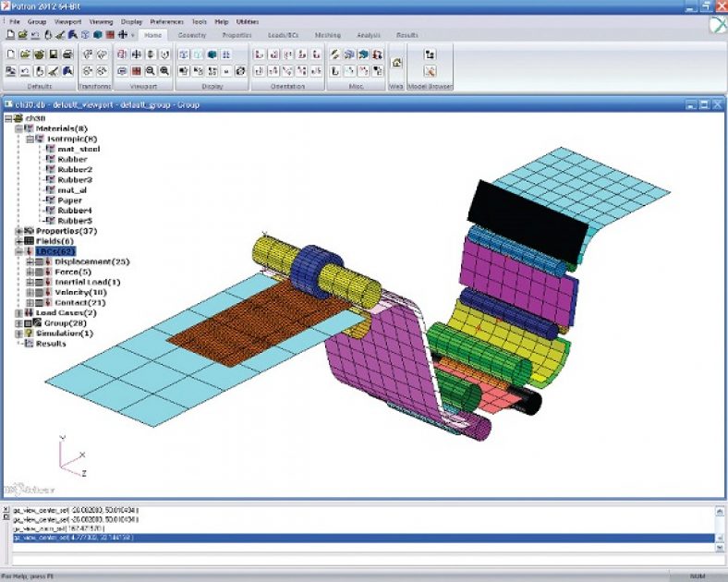Toggle the checkbox beside Velocity(10)
This screenshot has width=728, height=582.
coord(39,293)
